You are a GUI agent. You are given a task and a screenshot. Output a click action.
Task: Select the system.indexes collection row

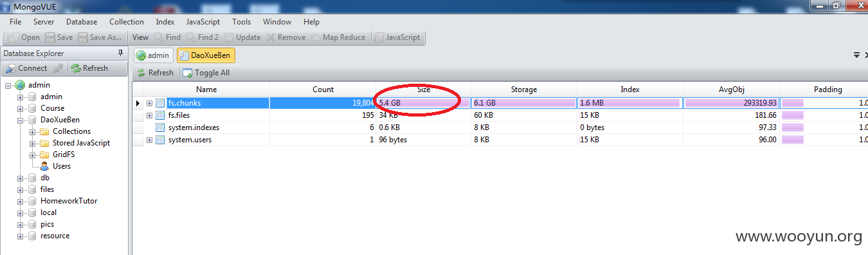point(500,127)
